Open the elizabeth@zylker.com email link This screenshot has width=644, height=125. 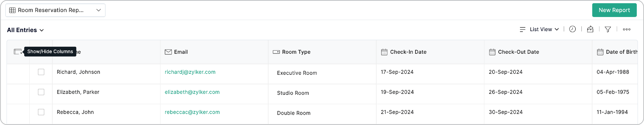tap(192, 92)
